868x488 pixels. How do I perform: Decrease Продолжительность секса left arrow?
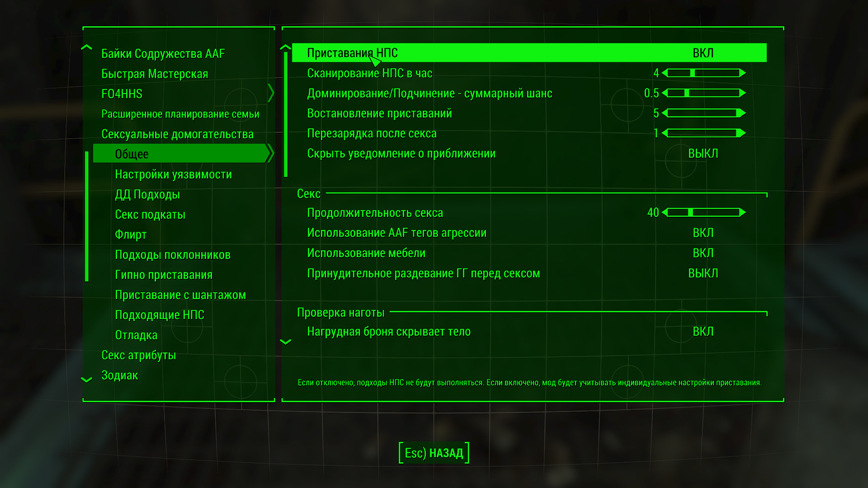[665, 212]
